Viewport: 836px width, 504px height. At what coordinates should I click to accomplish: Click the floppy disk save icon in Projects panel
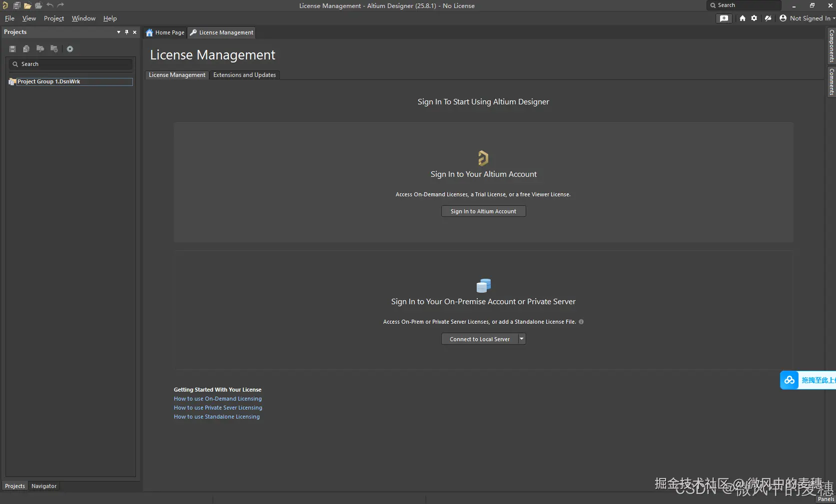12,49
